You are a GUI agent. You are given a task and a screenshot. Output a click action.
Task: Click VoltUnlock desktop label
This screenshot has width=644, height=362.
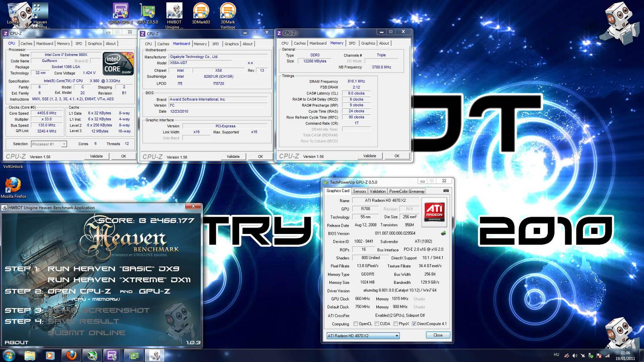[13, 166]
